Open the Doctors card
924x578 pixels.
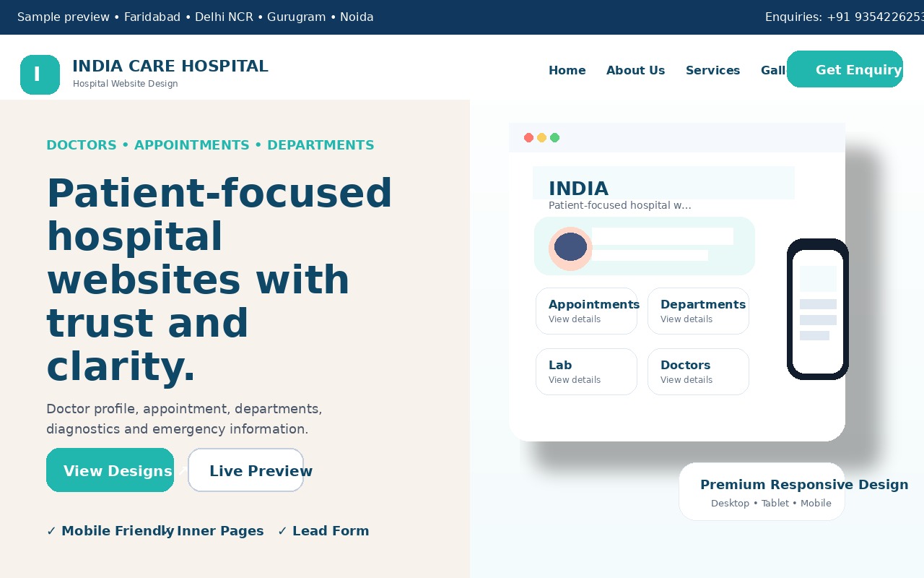click(x=698, y=371)
